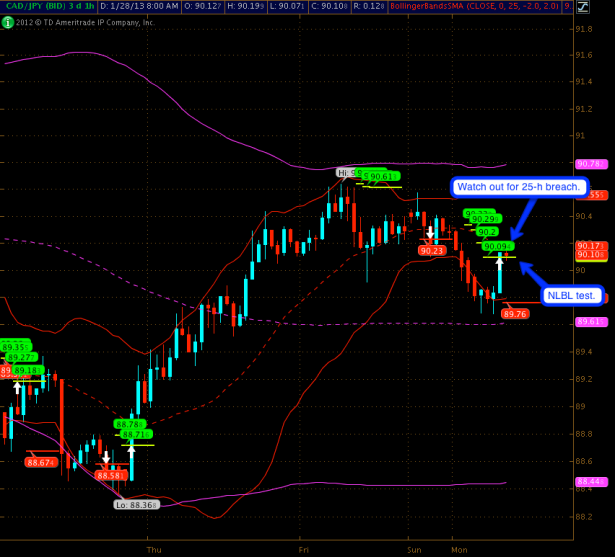Click the 'Fri' date label on time axis
The width and height of the screenshot is (615, 557).
304,550
